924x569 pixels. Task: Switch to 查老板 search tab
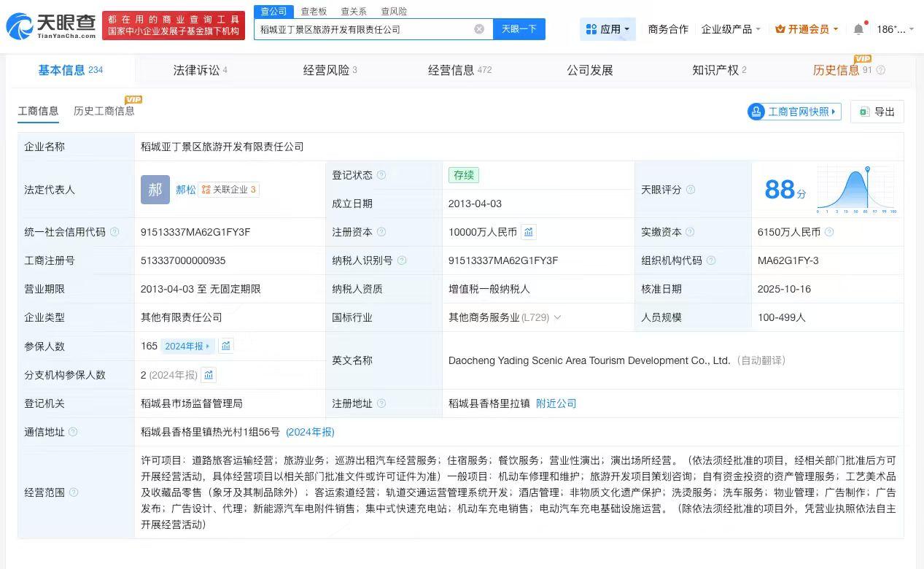pyautogui.click(x=314, y=12)
